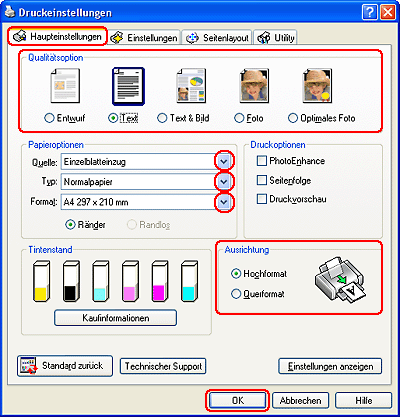Viewport: 400px width, 417px height.
Task: Tick the Seitenfolge checkbox
Action: [x=262, y=180]
